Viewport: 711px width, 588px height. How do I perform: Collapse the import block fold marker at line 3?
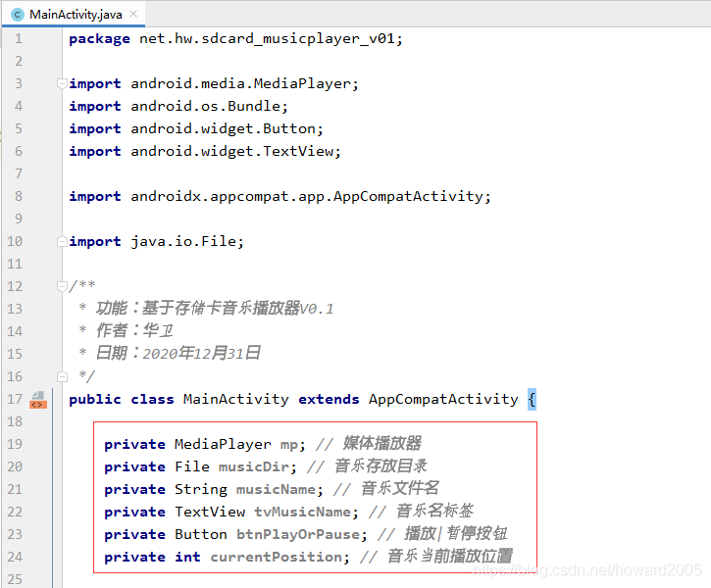point(62,84)
